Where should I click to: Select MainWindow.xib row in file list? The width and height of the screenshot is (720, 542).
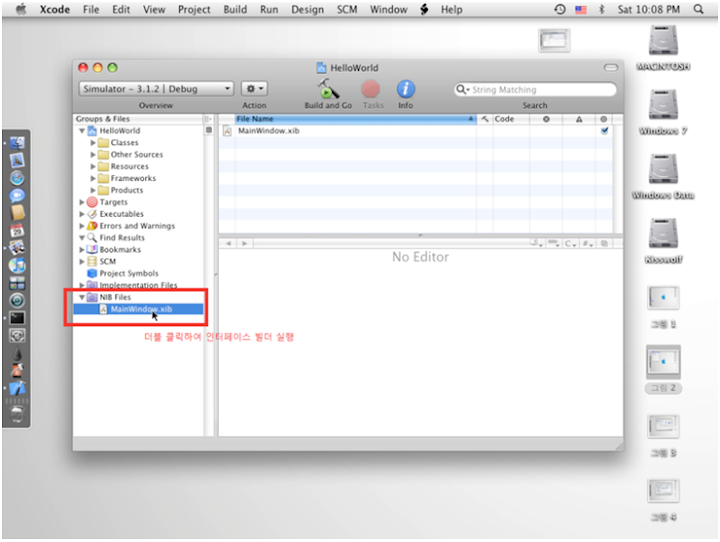416,131
